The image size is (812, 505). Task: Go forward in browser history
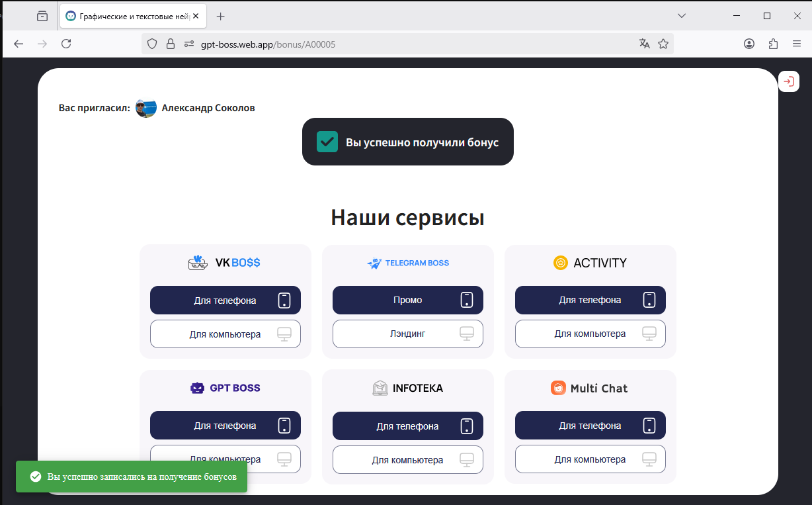coord(42,44)
